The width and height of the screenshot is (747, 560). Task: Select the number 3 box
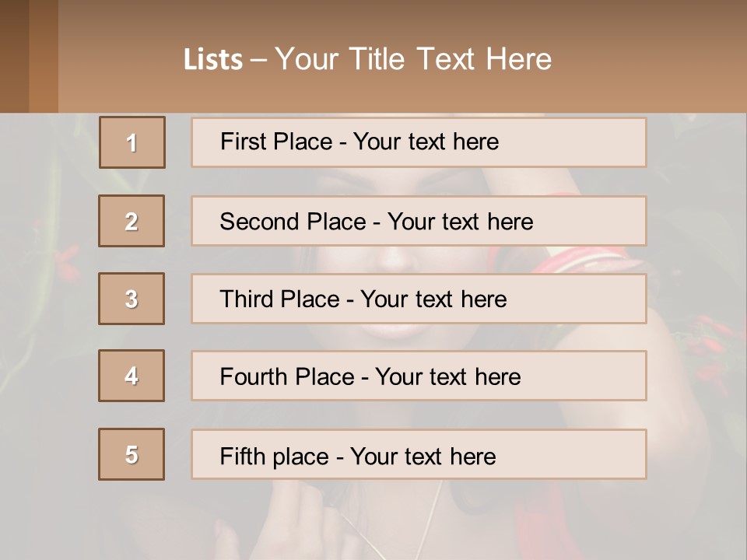pos(132,299)
